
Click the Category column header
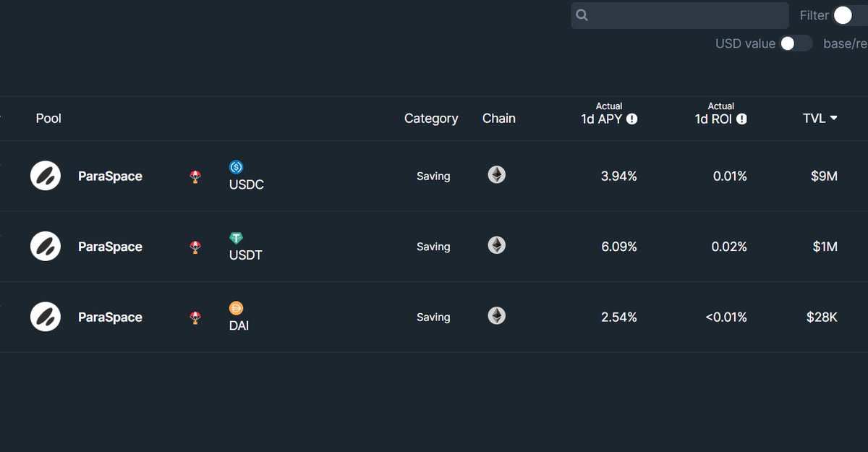click(431, 119)
